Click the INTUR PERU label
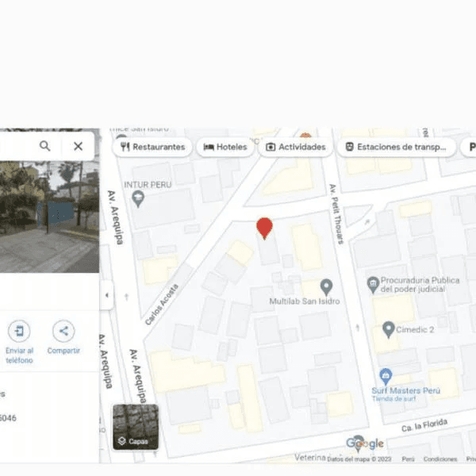This screenshot has height=476, width=476. coord(148,185)
